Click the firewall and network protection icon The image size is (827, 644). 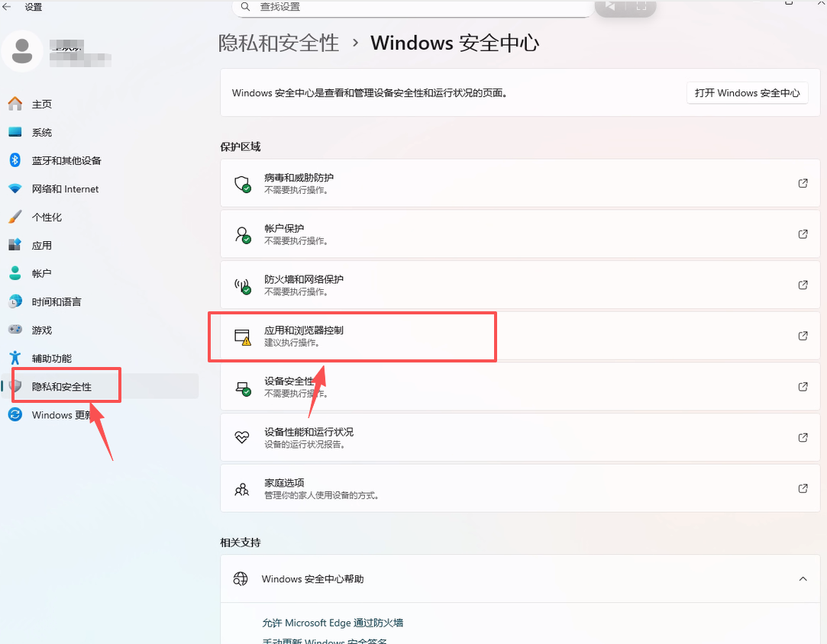pos(242,285)
